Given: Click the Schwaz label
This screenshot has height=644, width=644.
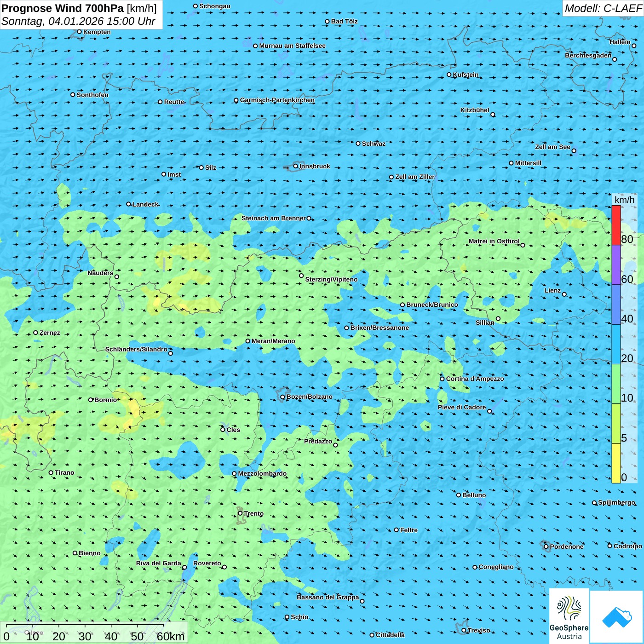Looking at the screenshot, I should point(374,144).
